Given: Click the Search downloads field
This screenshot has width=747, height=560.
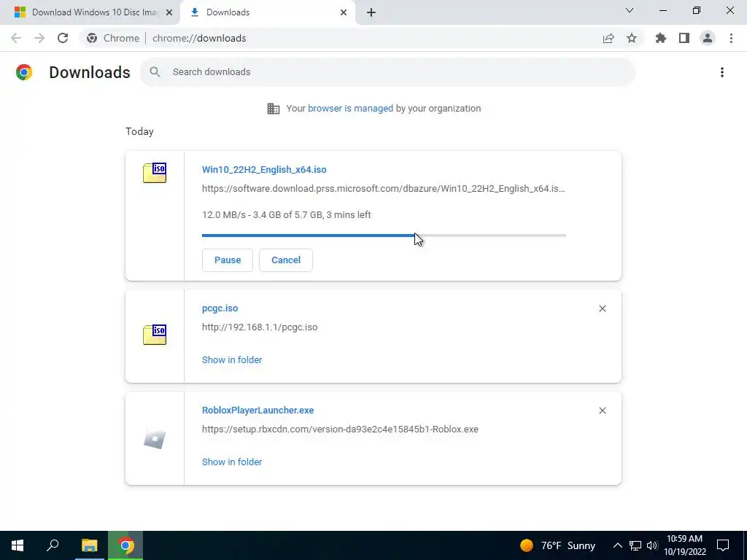Looking at the screenshot, I should [x=387, y=72].
